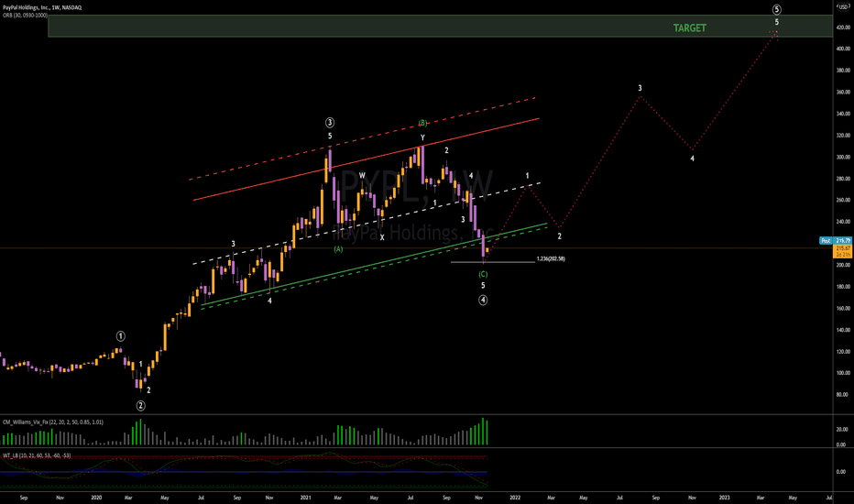The width and height of the screenshot is (854, 504).
Task: Click the 260.00 price axis label
Action: point(843,200)
